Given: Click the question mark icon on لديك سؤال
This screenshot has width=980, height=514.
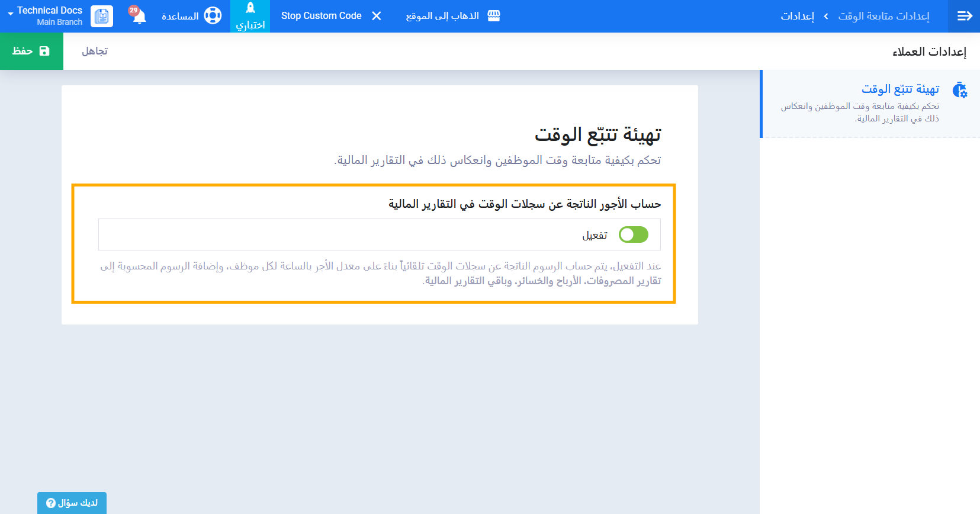Looking at the screenshot, I should [51, 503].
